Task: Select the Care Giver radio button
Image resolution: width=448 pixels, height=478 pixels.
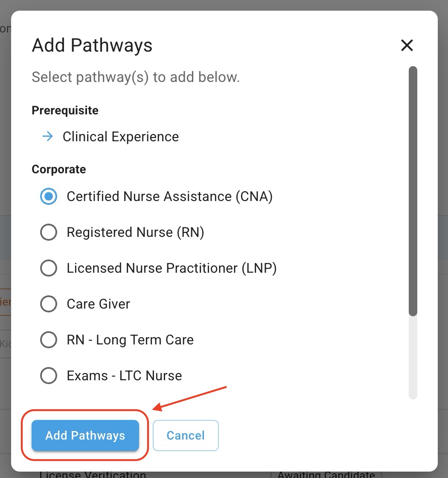Action: [49, 304]
